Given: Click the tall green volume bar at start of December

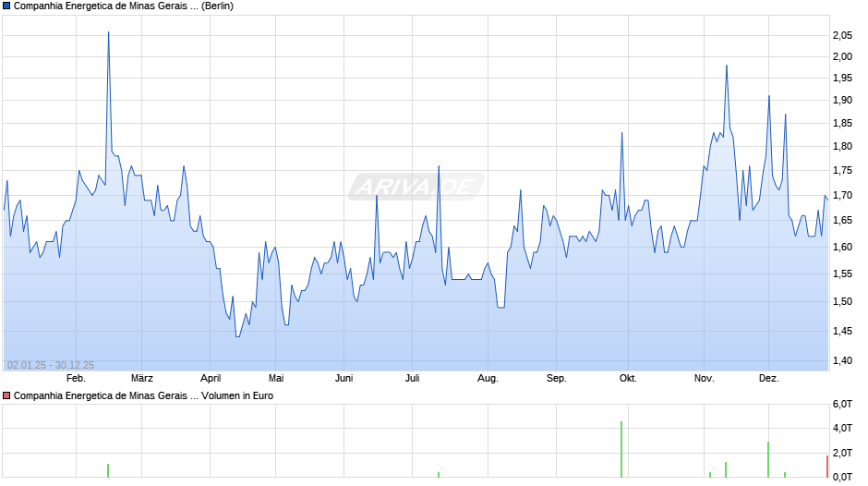Looking at the screenshot, I should [767, 459].
